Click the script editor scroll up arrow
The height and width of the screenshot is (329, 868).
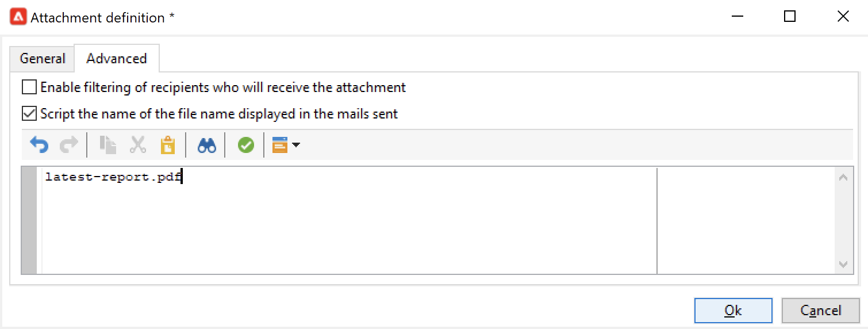coord(843,178)
